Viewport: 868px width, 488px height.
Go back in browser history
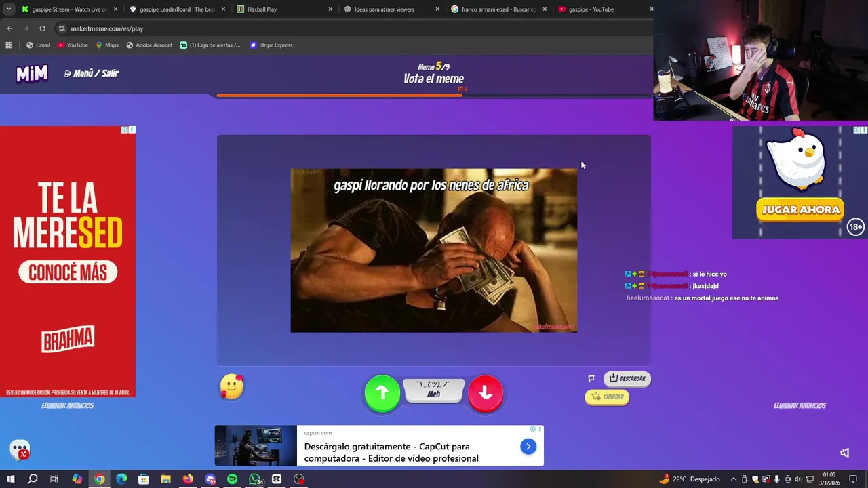(x=9, y=28)
